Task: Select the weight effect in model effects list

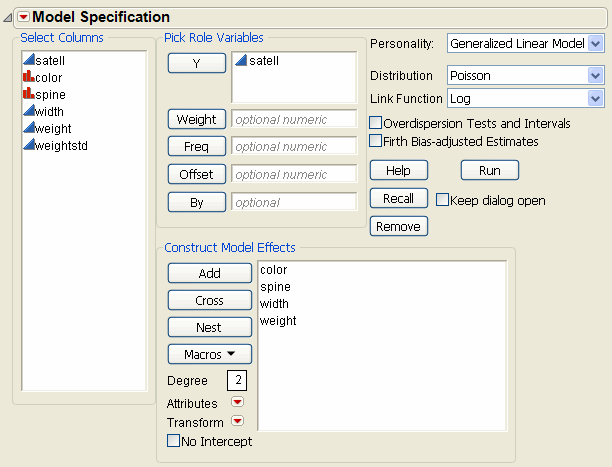Action: point(277,321)
